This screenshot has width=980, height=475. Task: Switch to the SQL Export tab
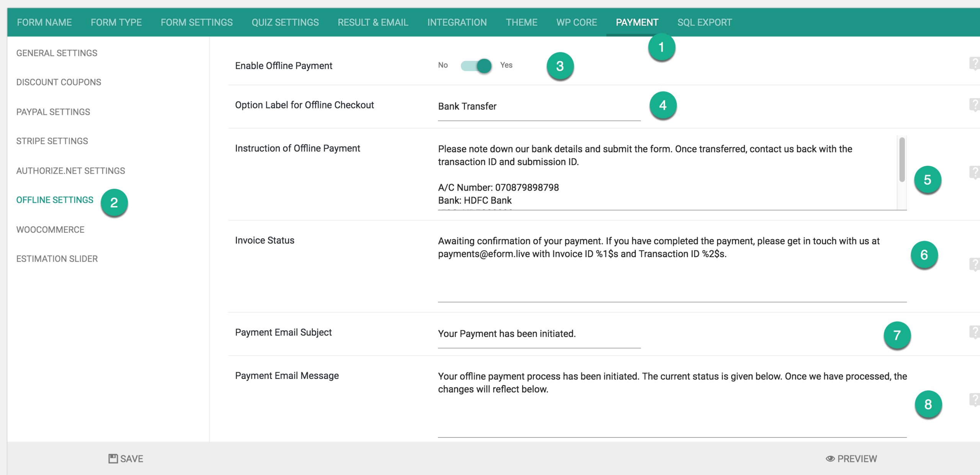[x=704, y=23]
